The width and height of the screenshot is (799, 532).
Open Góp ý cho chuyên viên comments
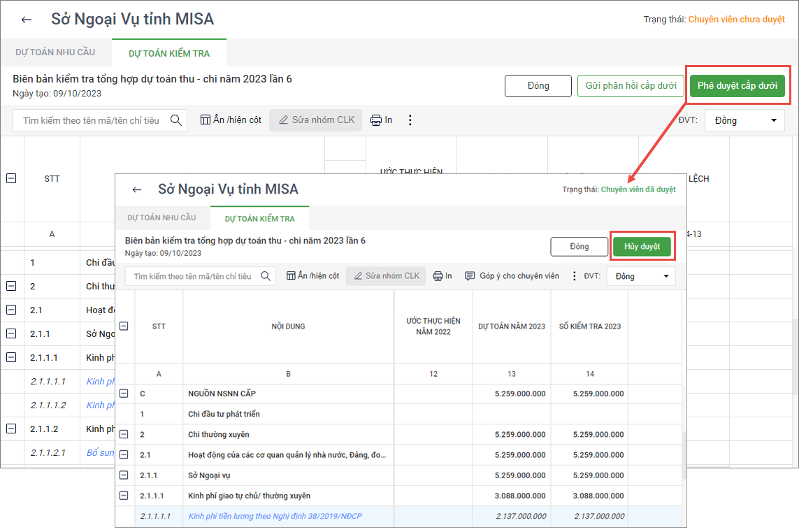(x=512, y=276)
